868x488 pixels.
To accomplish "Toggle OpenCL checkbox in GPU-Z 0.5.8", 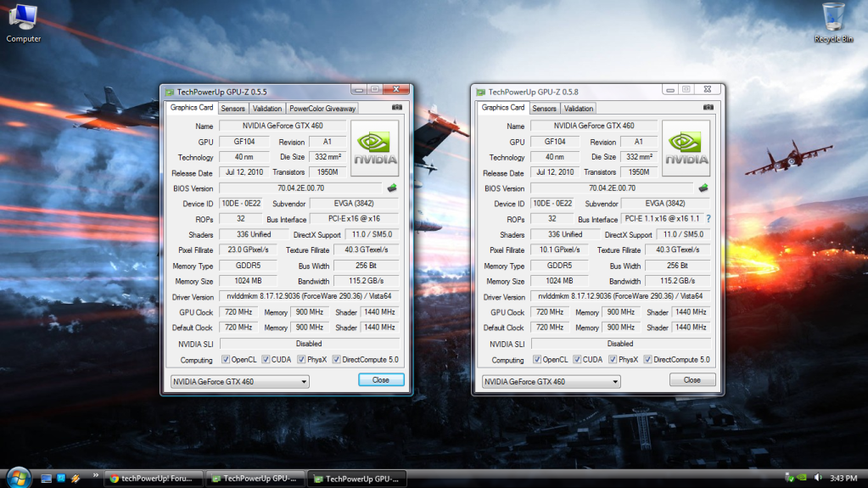I will (x=536, y=360).
